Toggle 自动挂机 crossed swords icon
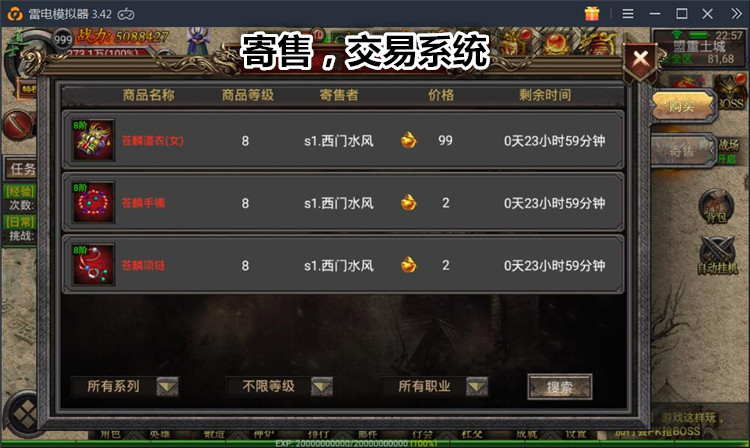The image size is (750, 448). (717, 255)
